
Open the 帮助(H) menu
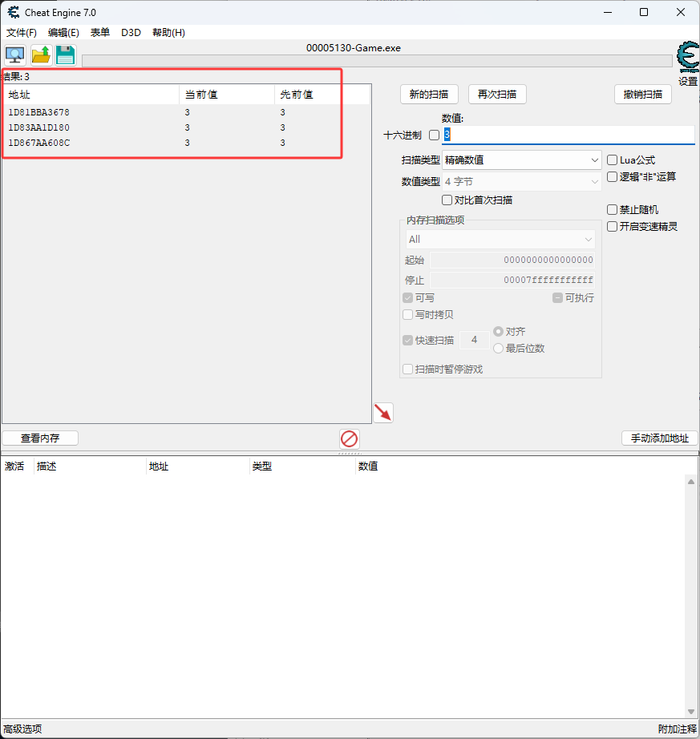168,33
